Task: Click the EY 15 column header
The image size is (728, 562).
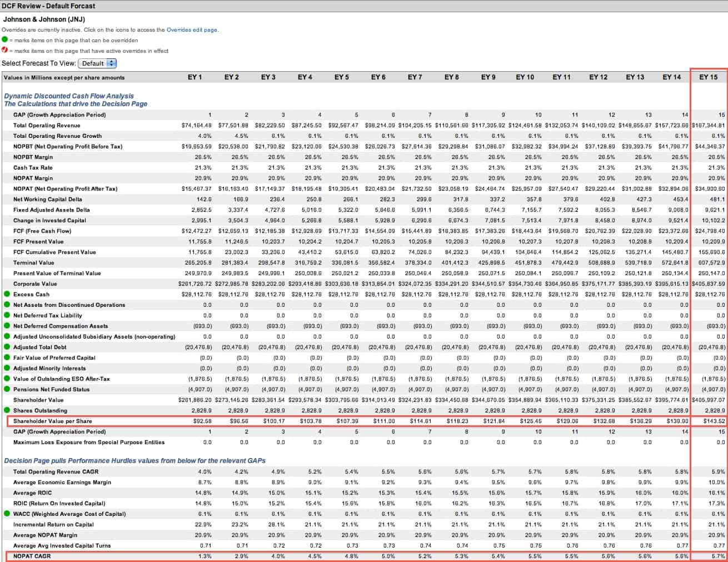Action: (708, 77)
